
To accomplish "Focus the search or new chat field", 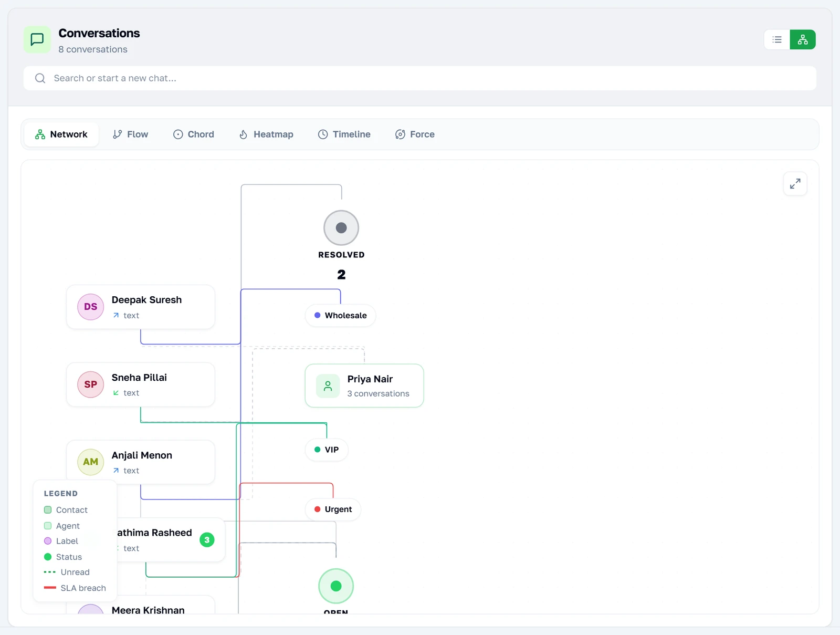I will click(x=420, y=78).
